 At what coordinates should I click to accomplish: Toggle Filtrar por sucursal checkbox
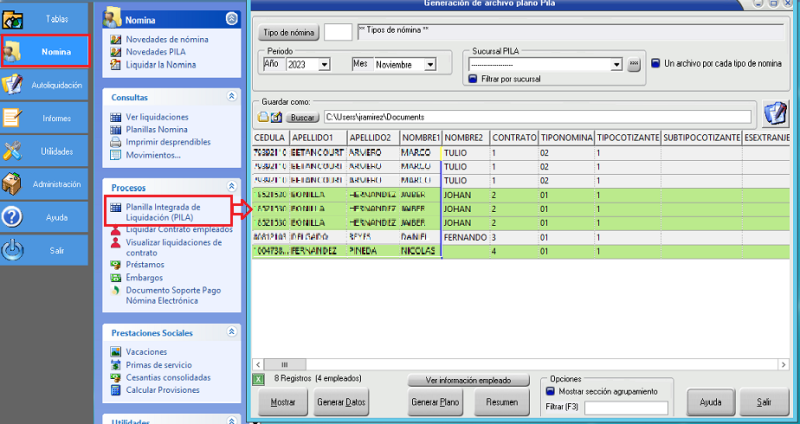(x=472, y=79)
